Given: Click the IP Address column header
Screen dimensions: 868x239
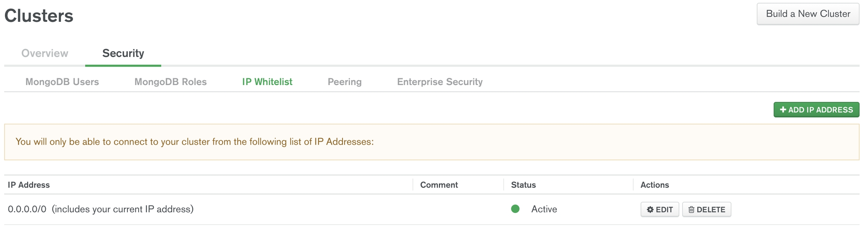Looking at the screenshot, I should pyautogui.click(x=29, y=185).
